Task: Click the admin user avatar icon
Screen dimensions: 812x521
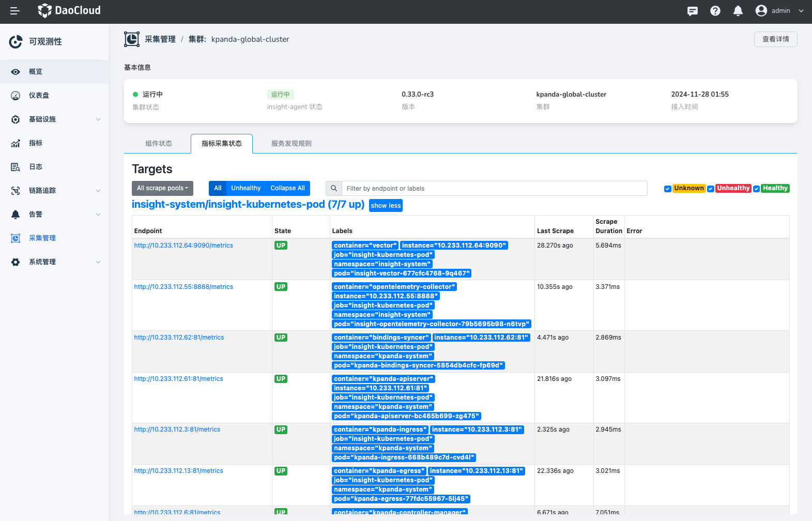Action: tap(761, 11)
